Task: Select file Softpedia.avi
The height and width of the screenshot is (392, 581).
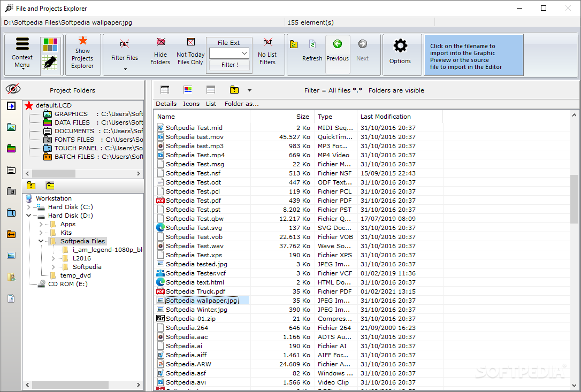Action: (x=186, y=382)
